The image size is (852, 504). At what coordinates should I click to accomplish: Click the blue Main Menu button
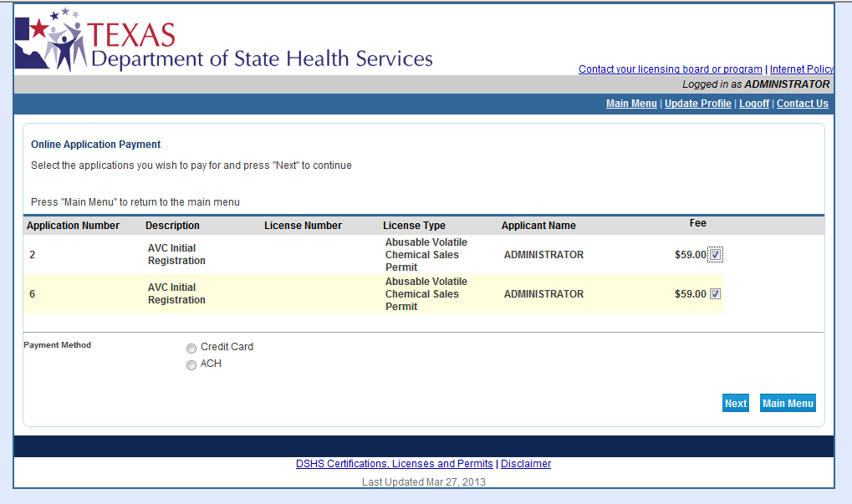pyautogui.click(x=787, y=404)
